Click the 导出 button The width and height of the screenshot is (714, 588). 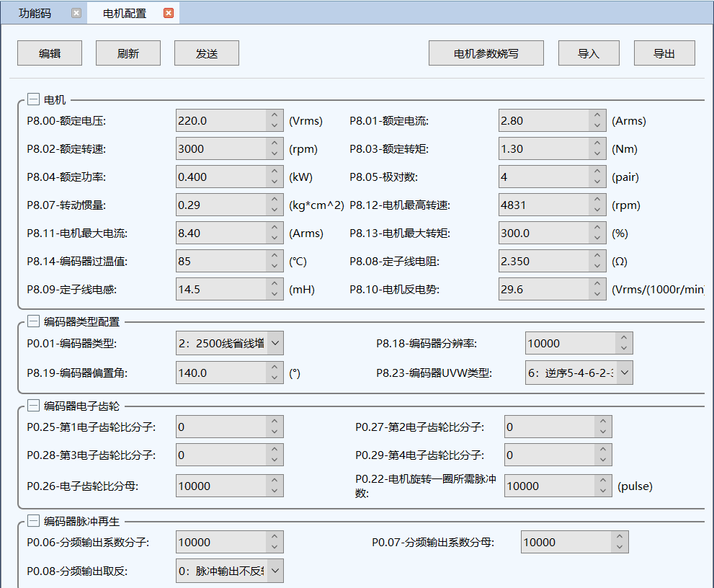tap(664, 53)
